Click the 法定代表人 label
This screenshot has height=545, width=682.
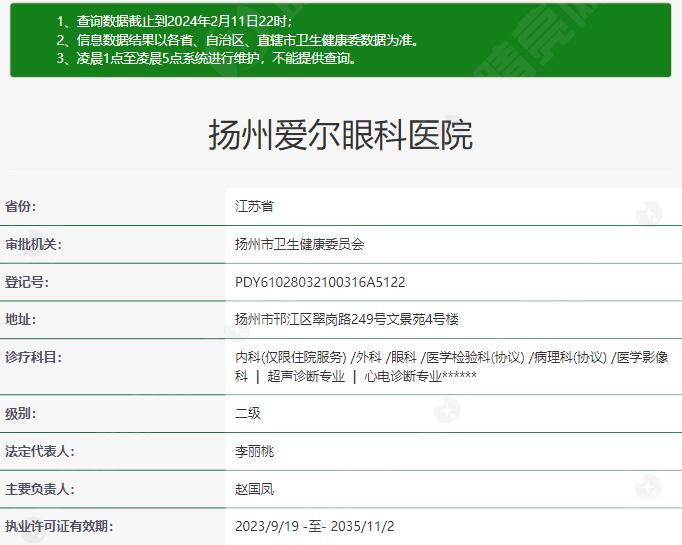40,451
